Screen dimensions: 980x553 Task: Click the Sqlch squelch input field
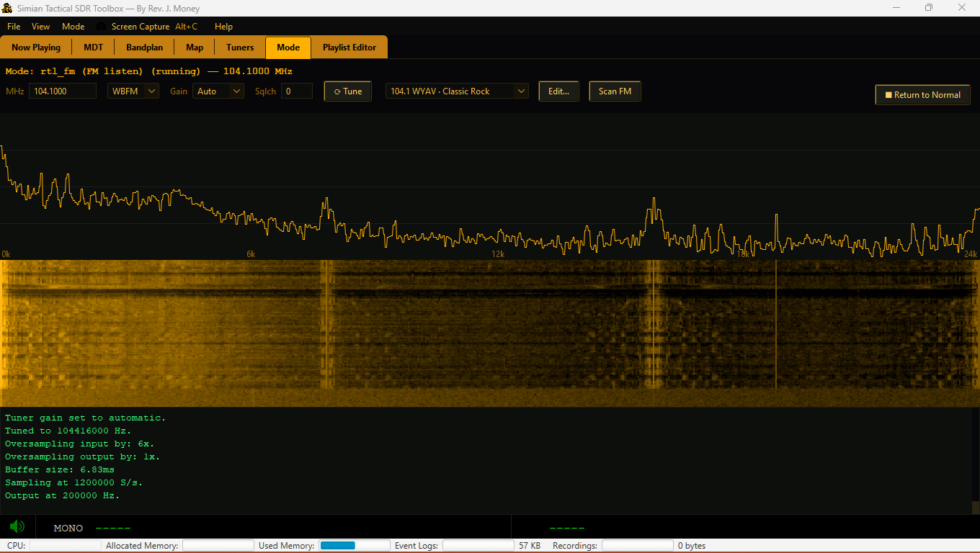point(297,91)
